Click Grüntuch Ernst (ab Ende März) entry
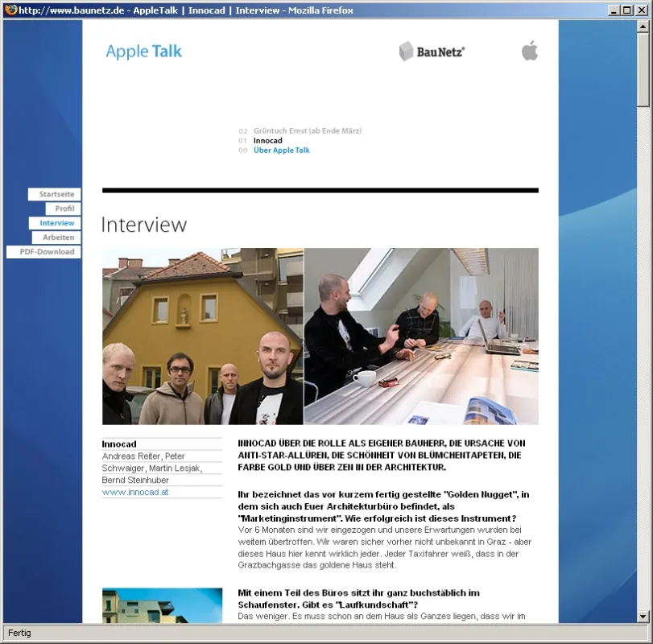653x644 pixels. (x=308, y=130)
